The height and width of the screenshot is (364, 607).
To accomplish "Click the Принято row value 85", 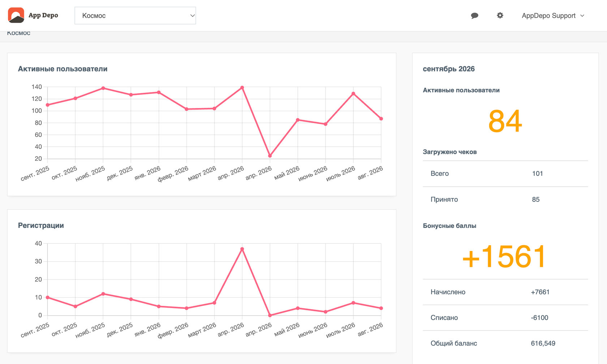I will point(536,199).
